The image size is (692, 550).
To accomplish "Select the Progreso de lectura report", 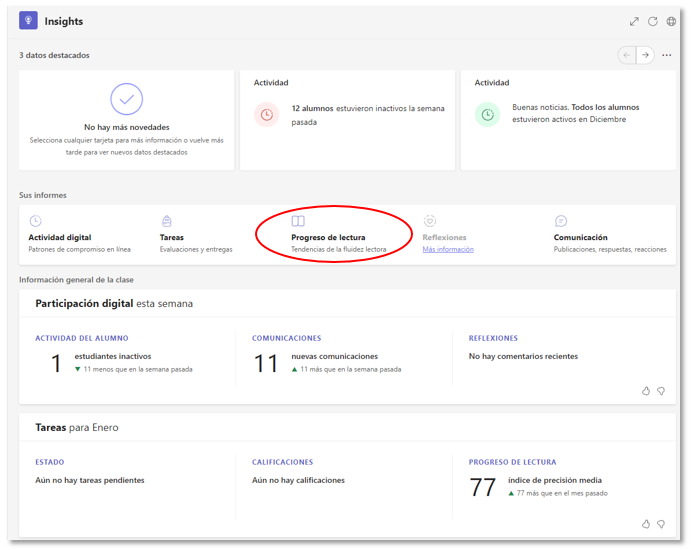I will pos(328,237).
